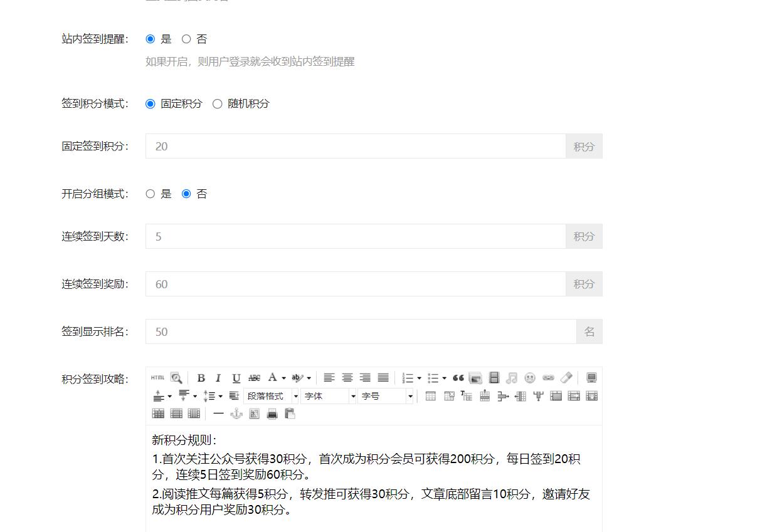Insert a blockquote
760x532 pixels.
[458, 378]
